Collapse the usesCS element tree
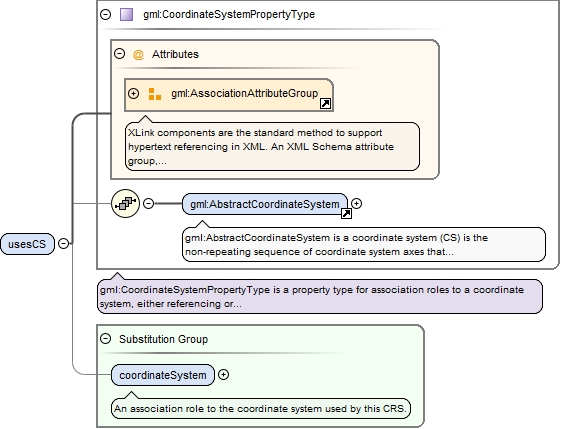The width and height of the screenshot is (561, 429). coord(63,244)
